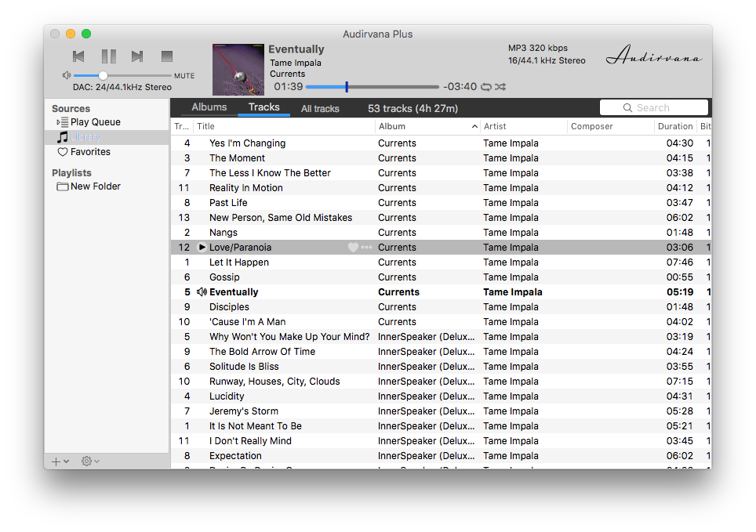Toggle repeat mode icon
This screenshot has height=532, width=756.
coord(486,87)
